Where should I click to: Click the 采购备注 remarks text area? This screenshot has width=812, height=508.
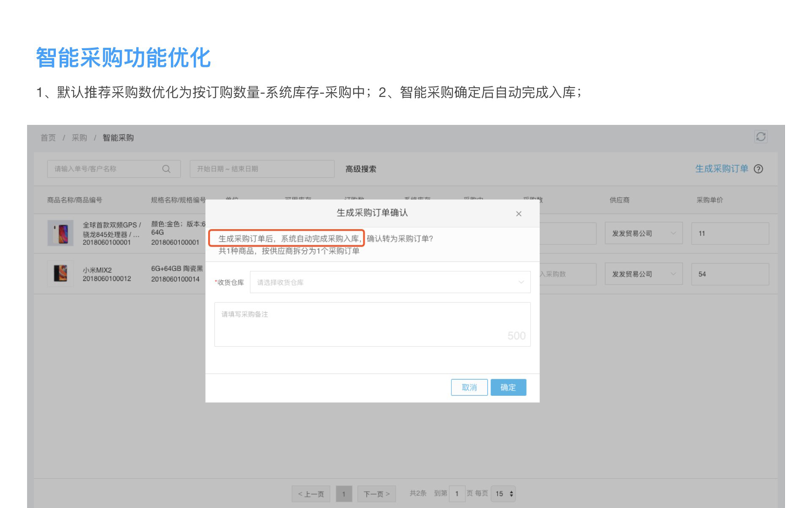click(372, 324)
